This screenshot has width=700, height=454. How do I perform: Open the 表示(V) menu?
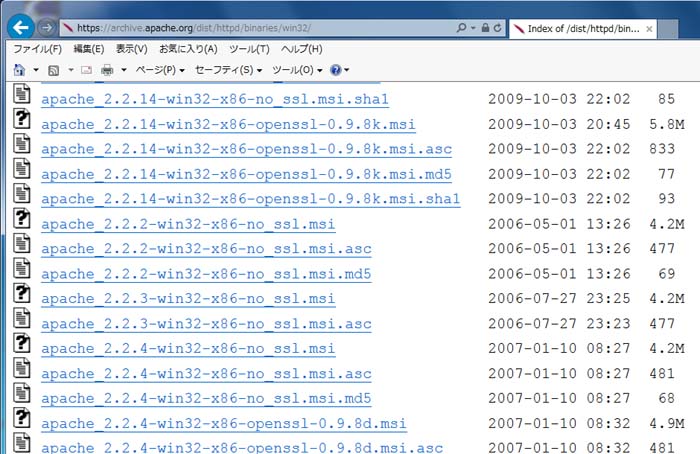point(131,49)
